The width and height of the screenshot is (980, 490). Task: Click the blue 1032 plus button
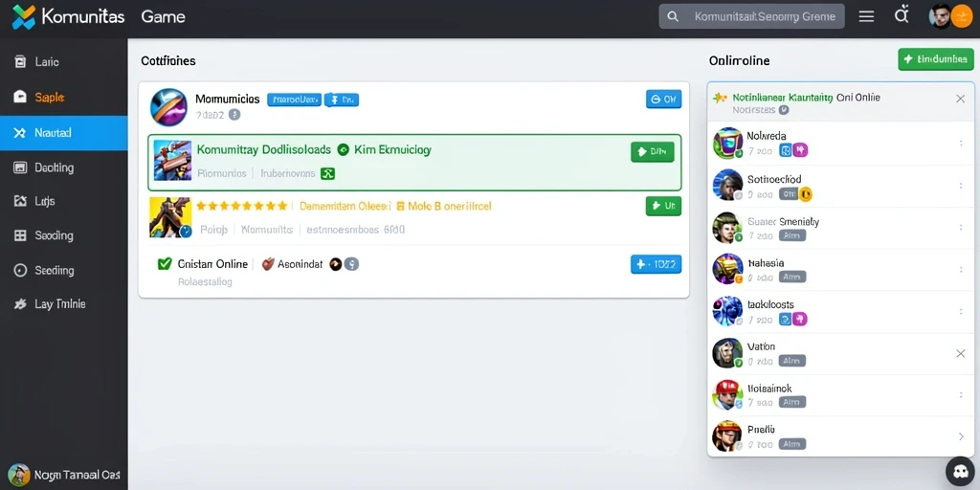pyautogui.click(x=656, y=264)
